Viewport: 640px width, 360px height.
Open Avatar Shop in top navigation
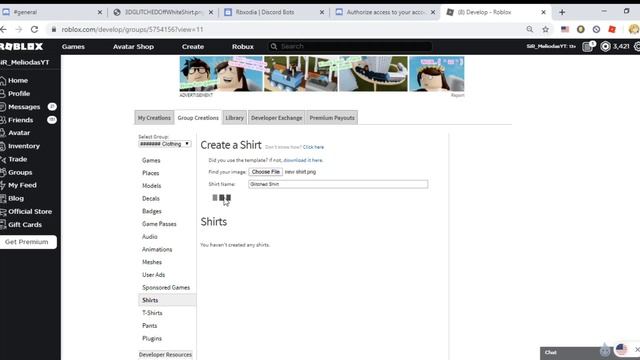tap(133, 47)
